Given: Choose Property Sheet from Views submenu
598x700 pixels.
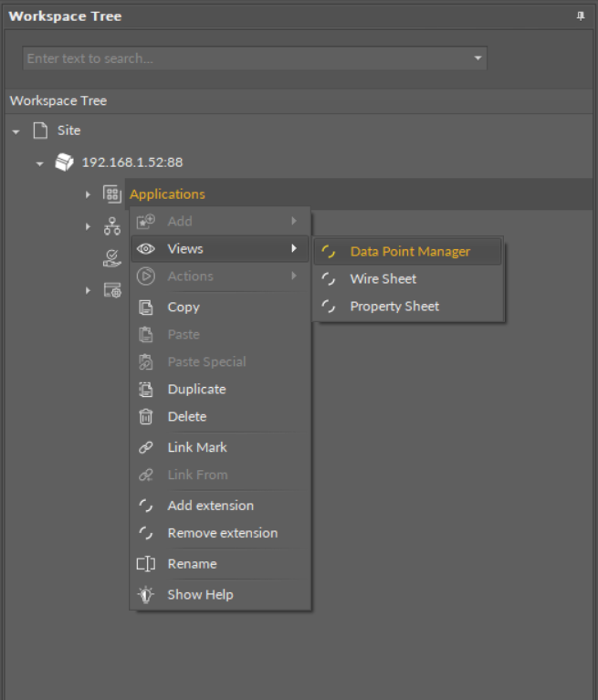Looking at the screenshot, I should coord(394,307).
